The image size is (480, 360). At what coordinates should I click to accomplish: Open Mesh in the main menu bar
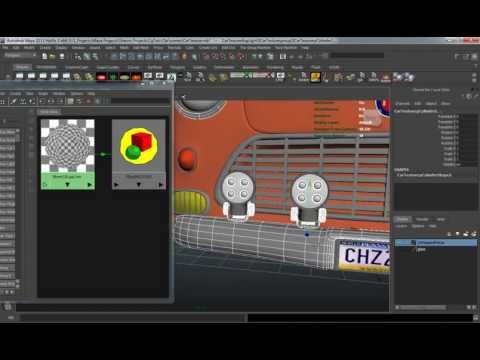coord(124,48)
